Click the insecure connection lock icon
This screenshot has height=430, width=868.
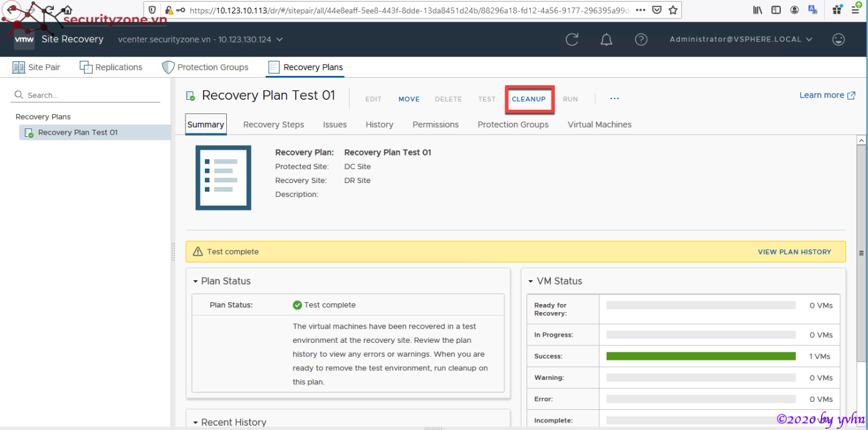click(169, 11)
